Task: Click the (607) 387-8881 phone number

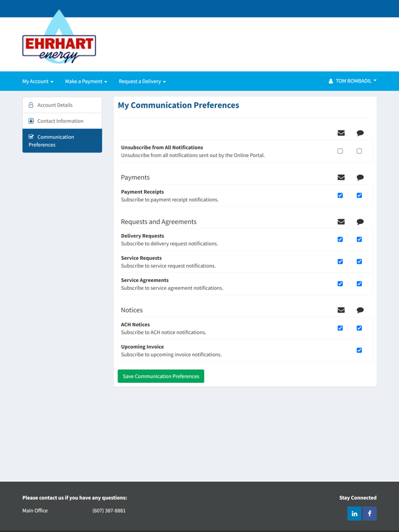Action: point(109,510)
